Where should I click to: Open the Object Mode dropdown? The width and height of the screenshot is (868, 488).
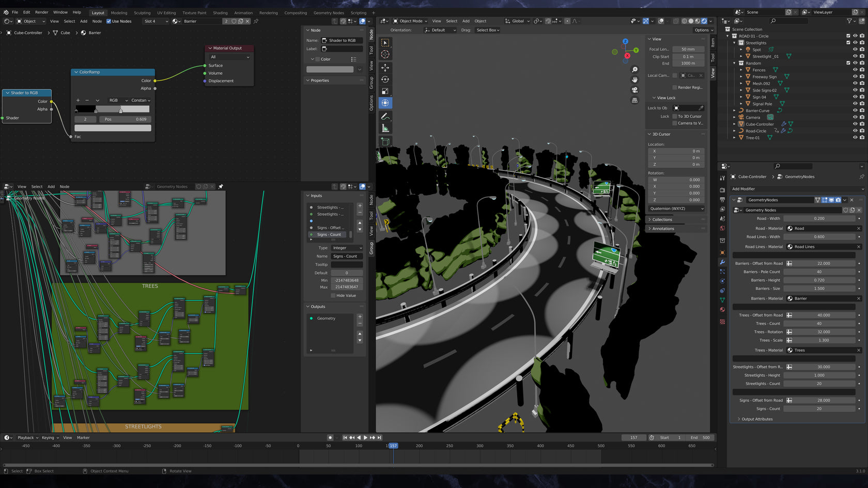pyautogui.click(x=411, y=21)
